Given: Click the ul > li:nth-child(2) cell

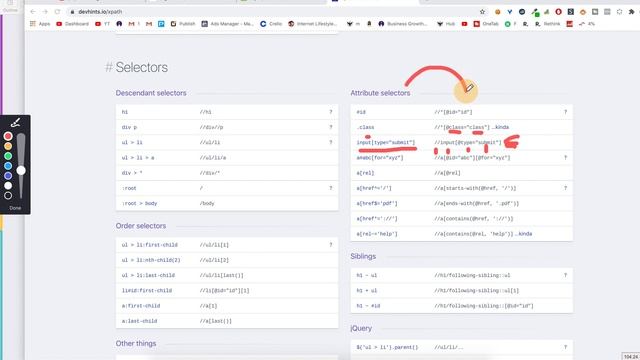Looking at the screenshot, I should point(151,260).
